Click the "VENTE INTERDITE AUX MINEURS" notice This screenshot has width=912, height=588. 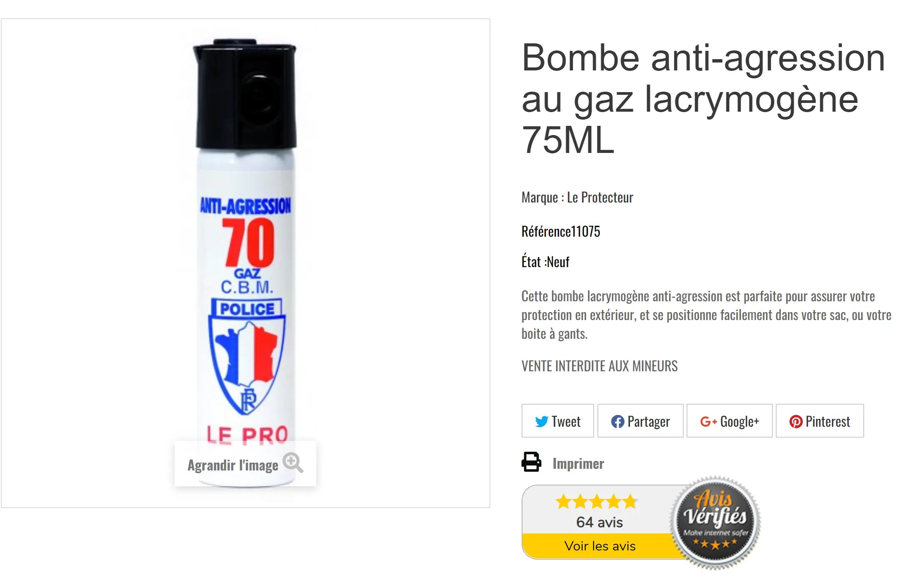click(x=599, y=366)
